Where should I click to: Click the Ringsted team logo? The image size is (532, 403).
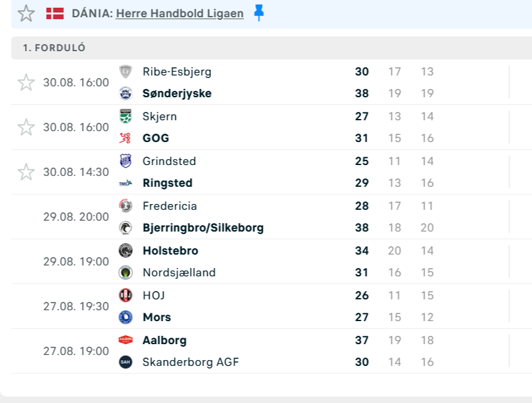pyautogui.click(x=126, y=183)
